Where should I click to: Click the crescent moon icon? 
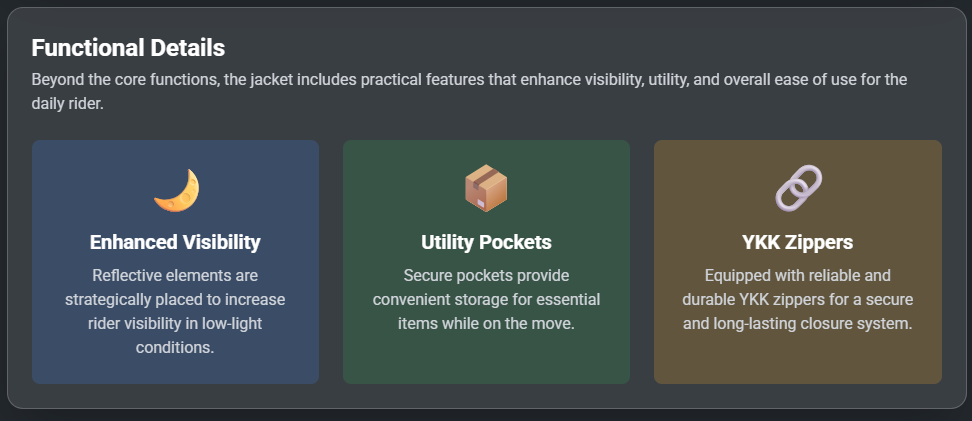click(176, 190)
